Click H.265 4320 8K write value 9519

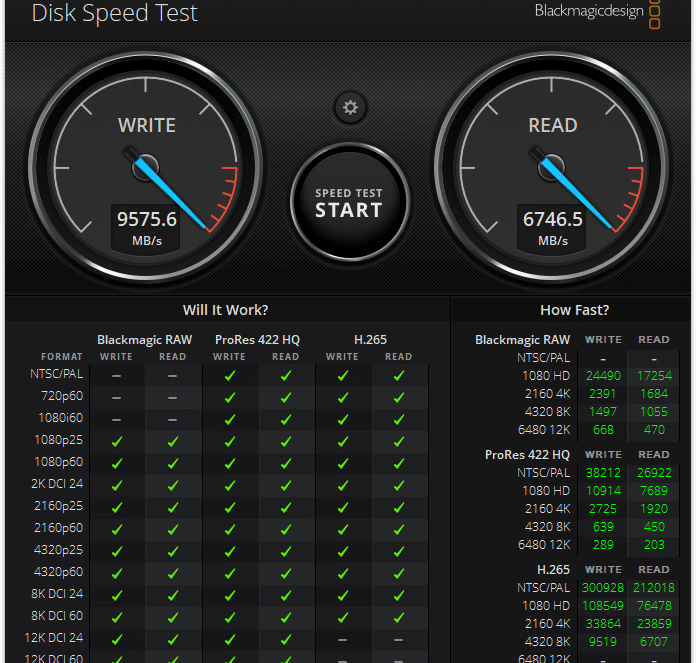603,642
